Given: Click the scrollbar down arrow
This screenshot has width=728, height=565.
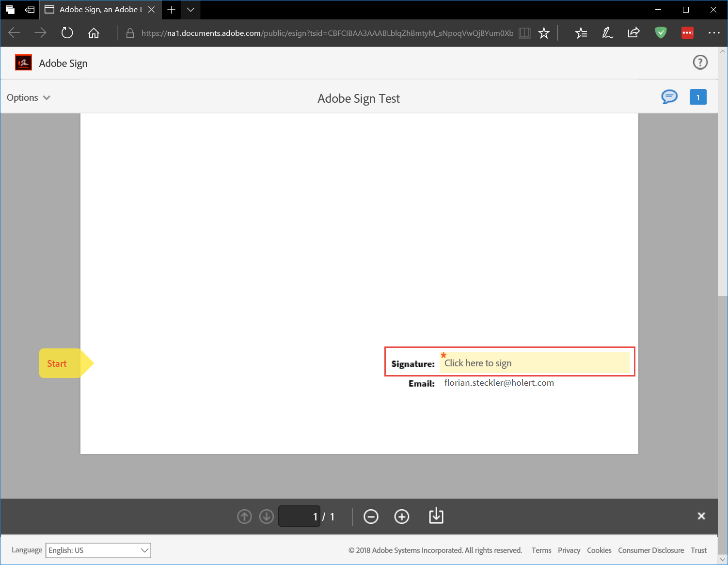Looking at the screenshot, I should point(722,560).
